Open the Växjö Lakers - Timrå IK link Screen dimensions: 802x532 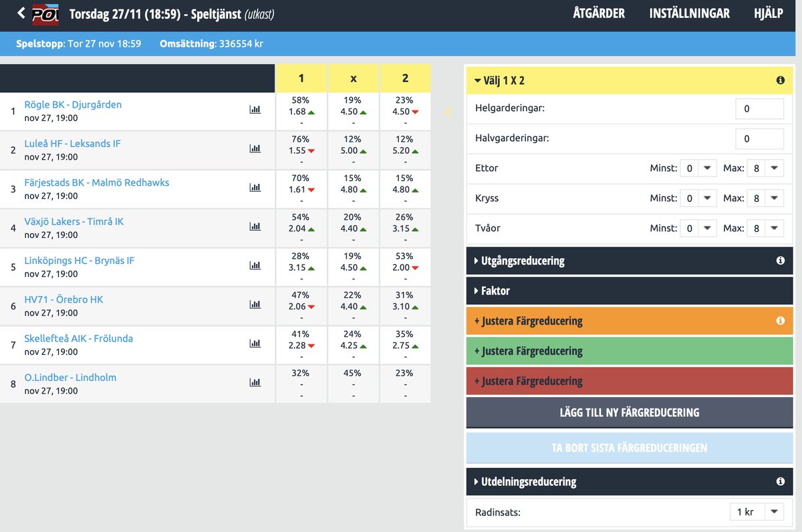click(x=74, y=221)
